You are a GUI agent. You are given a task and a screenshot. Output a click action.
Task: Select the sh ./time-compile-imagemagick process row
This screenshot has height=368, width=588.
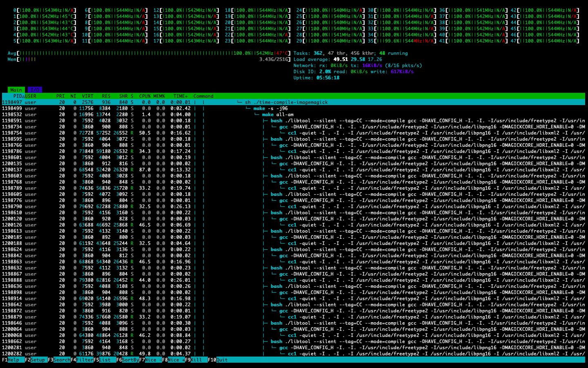pyautogui.click(x=286, y=102)
